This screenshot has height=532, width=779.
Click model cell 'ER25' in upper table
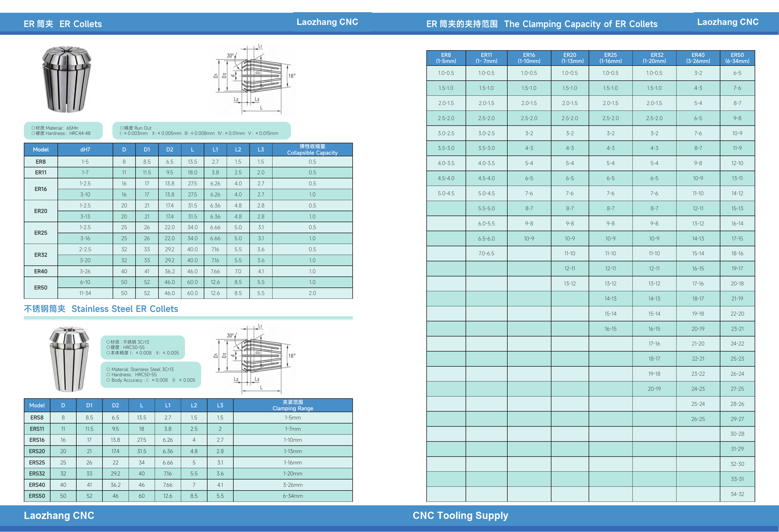coord(41,233)
